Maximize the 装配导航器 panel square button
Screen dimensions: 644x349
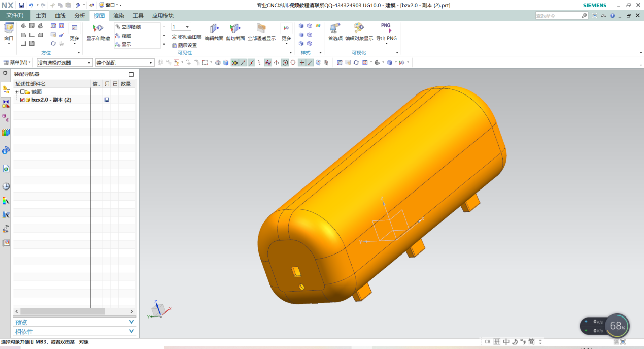point(131,74)
